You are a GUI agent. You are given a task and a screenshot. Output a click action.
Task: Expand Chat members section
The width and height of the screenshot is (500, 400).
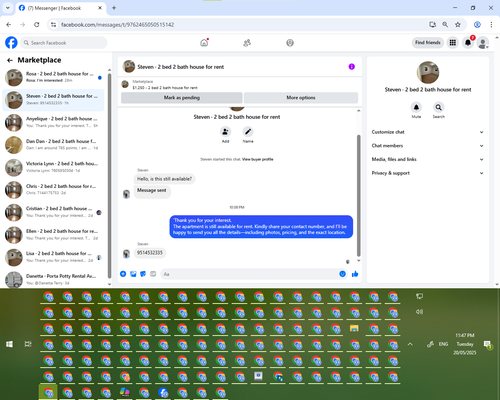428,146
